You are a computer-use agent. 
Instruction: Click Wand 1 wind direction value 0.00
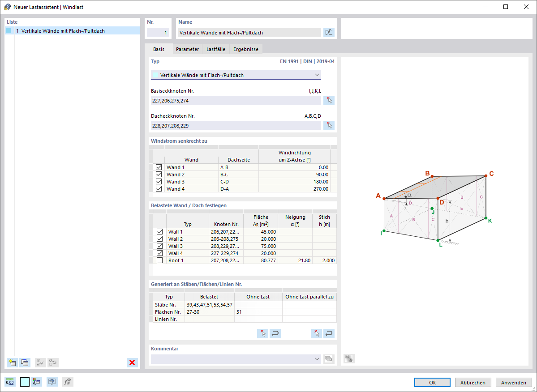click(295, 167)
